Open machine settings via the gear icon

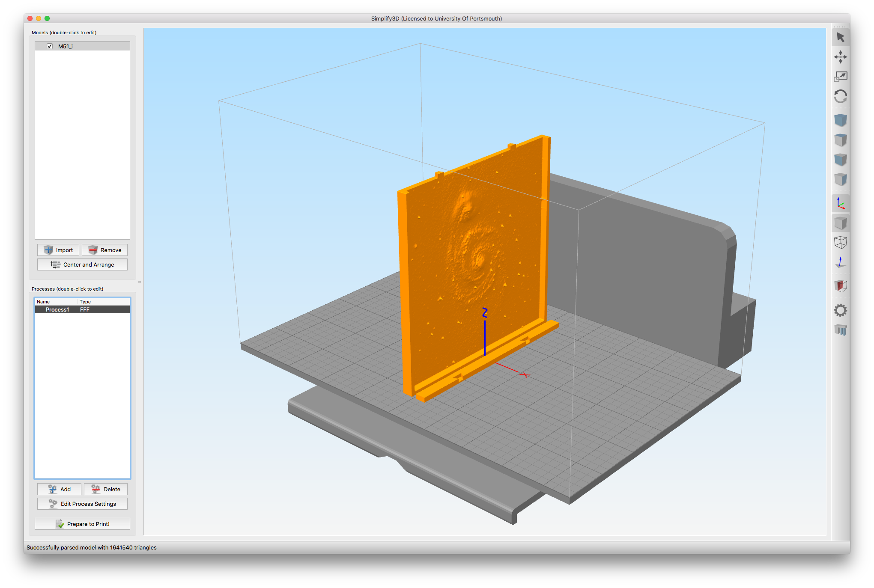(841, 310)
